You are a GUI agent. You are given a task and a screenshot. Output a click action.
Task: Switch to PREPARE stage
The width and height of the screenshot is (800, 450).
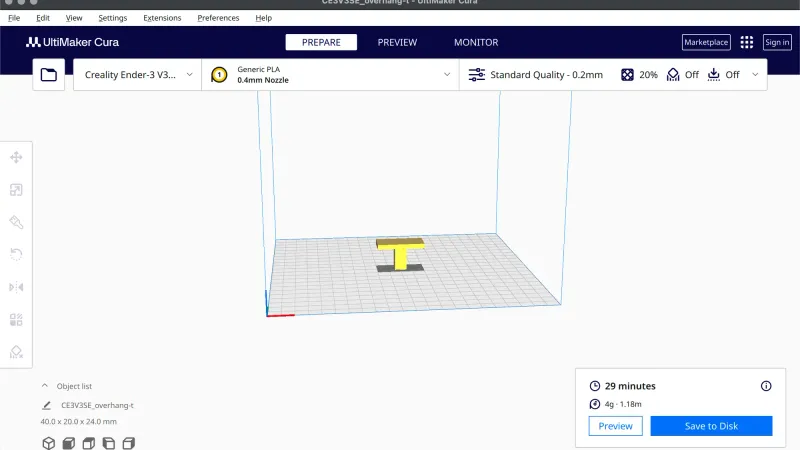click(321, 42)
